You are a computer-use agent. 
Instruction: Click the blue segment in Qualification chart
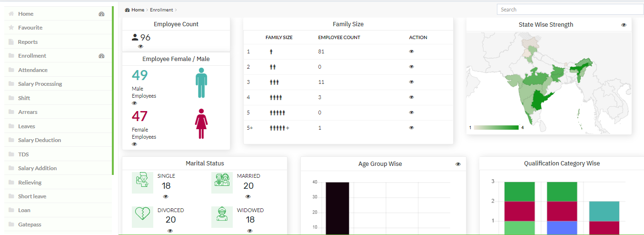[x=562, y=228]
